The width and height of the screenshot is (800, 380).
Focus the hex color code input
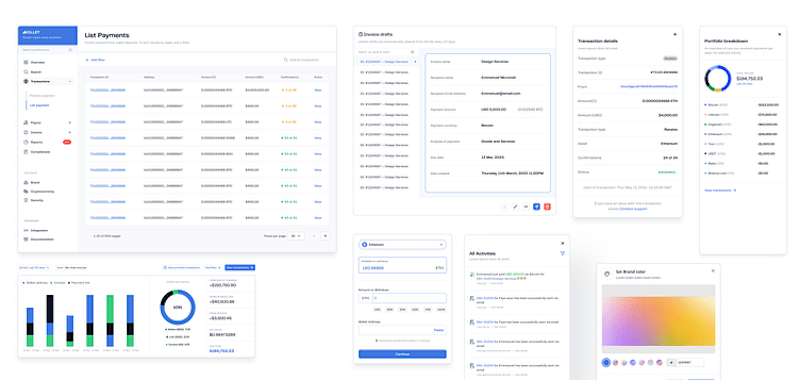[689, 363]
